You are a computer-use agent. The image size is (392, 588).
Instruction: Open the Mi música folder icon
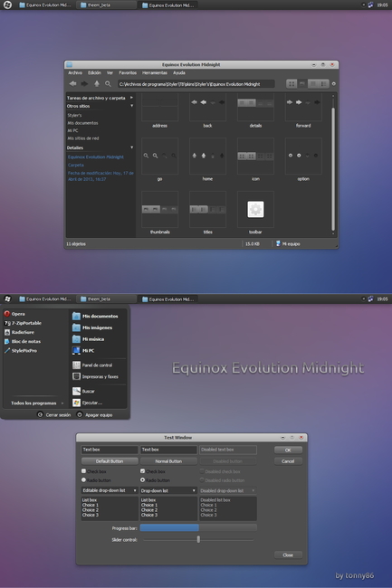point(76,339)
